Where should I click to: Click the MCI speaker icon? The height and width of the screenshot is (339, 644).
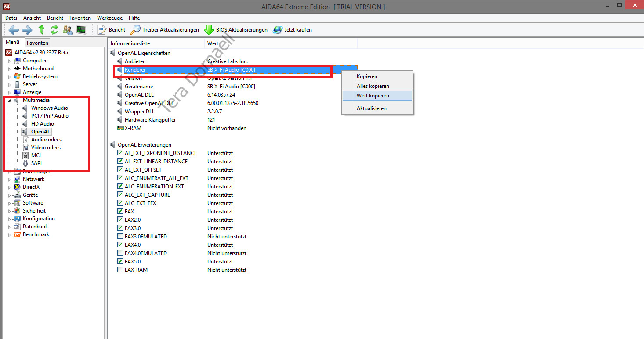coord(25,155)
